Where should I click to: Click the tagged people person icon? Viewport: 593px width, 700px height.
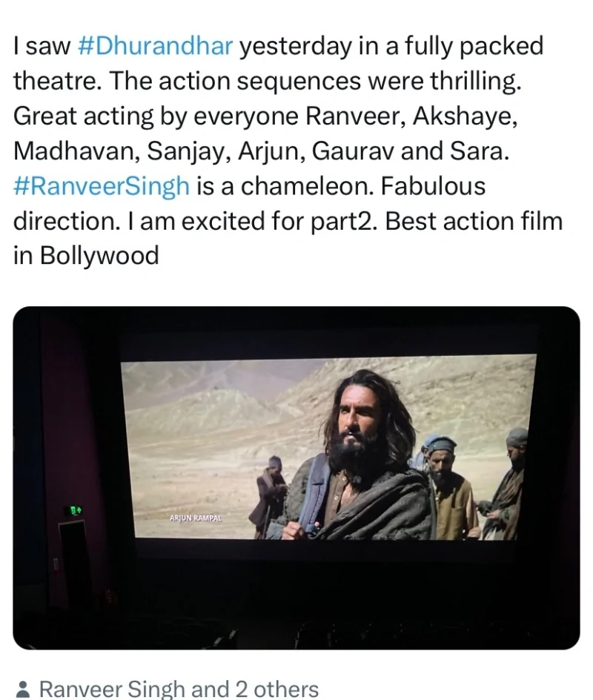click(x=22, y=689)
